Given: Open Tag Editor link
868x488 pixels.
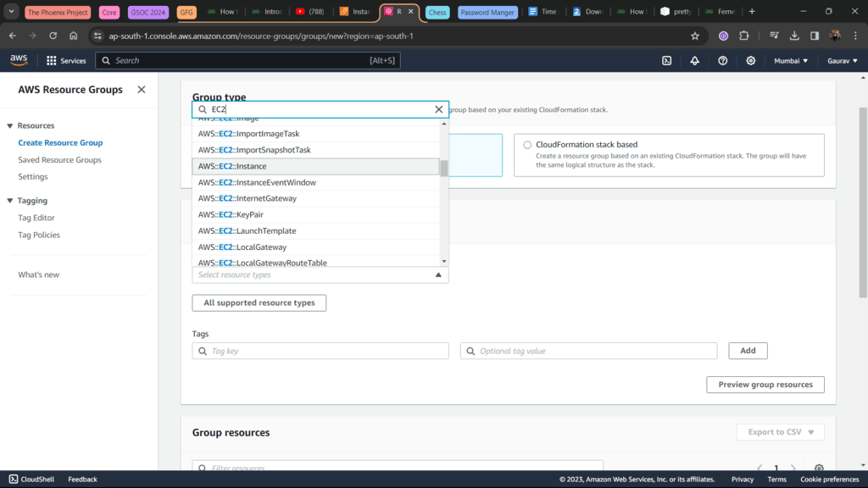Looking at the screenshot, I should tap(36, 218).
